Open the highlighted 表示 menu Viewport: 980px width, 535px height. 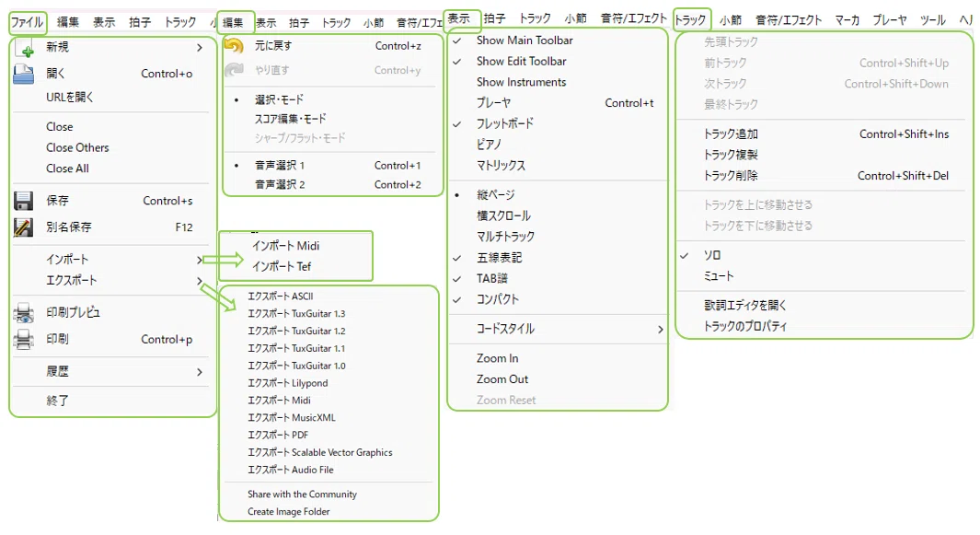coord(461,18)
